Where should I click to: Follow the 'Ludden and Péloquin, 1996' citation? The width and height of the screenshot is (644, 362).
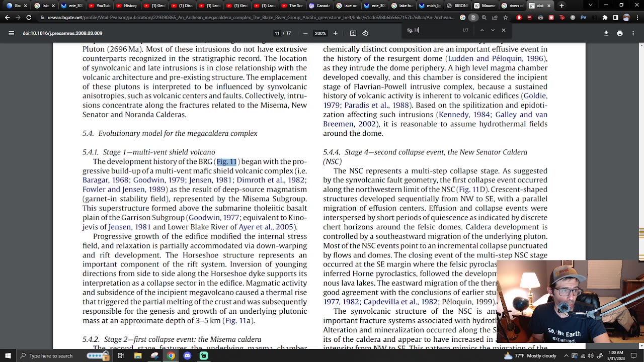click(496, 58)
